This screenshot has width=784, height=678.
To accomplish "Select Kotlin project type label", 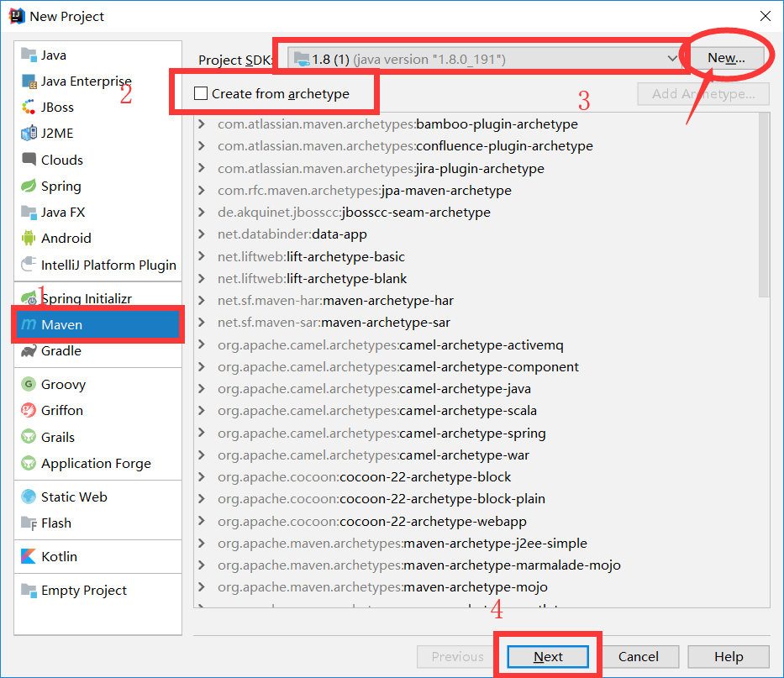I will click(59, 556).
